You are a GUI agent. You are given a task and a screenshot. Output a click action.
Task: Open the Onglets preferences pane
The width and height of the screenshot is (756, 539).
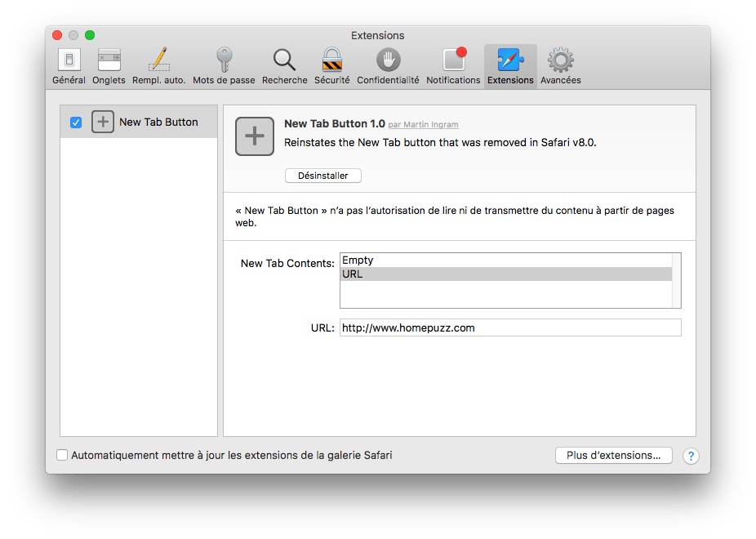[109, 66]
